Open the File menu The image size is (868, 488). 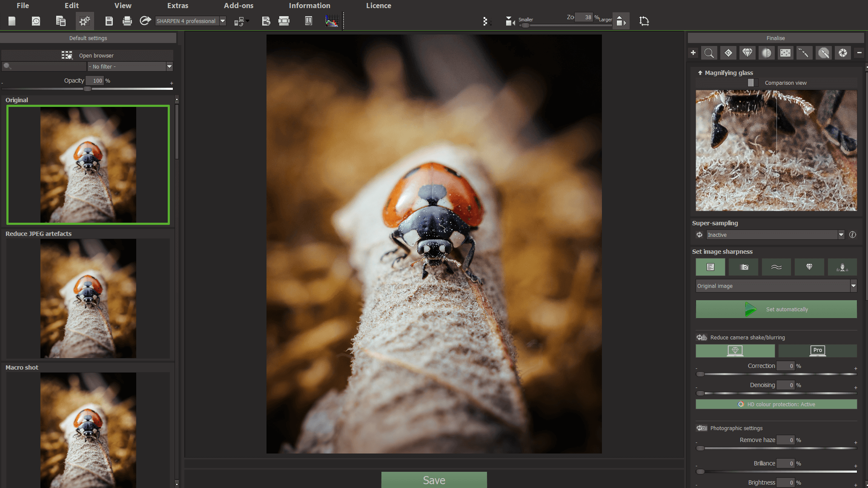(x=23, y=6)
